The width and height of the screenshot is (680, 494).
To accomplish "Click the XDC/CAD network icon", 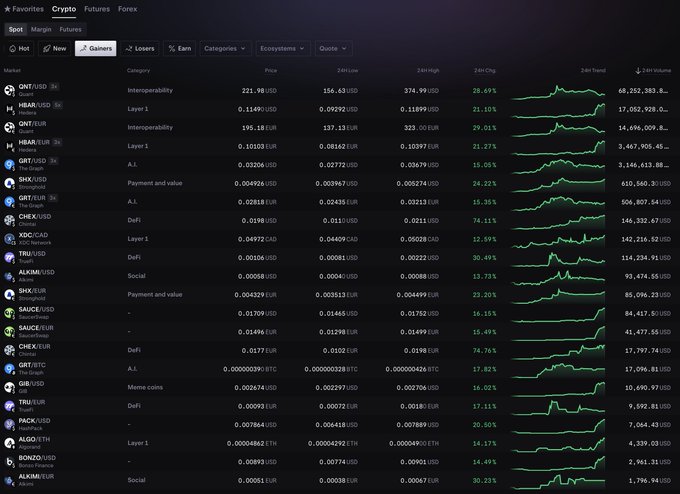I will pyautogui.click(x=10, y=239).
